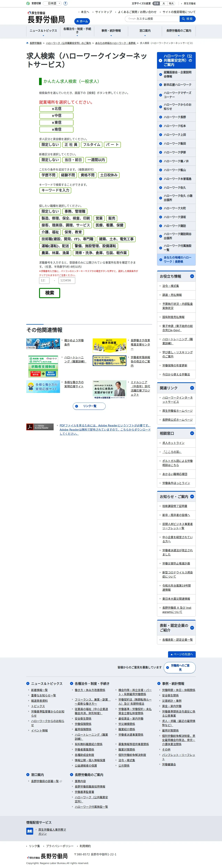Click the ハローワーク諏訪 arrow icon
222x868 pixels.
160,226
